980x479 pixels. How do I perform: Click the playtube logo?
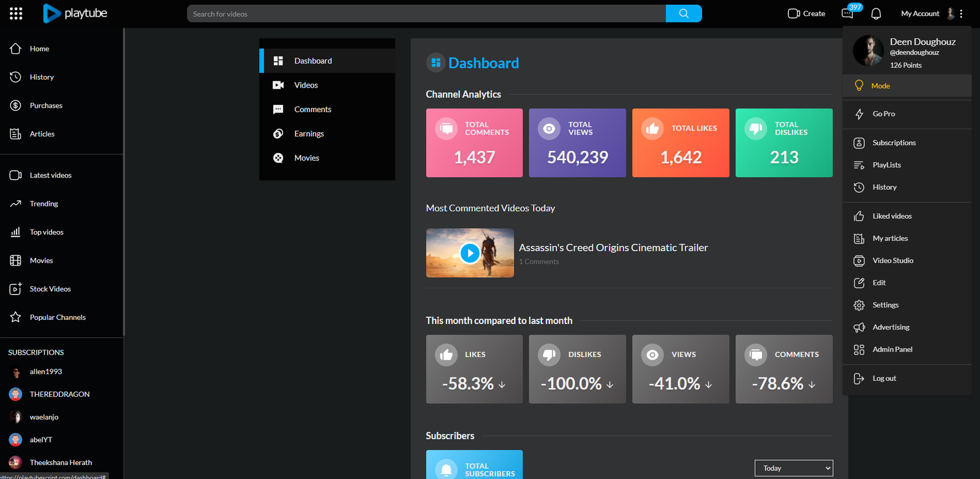click(75, 13)
